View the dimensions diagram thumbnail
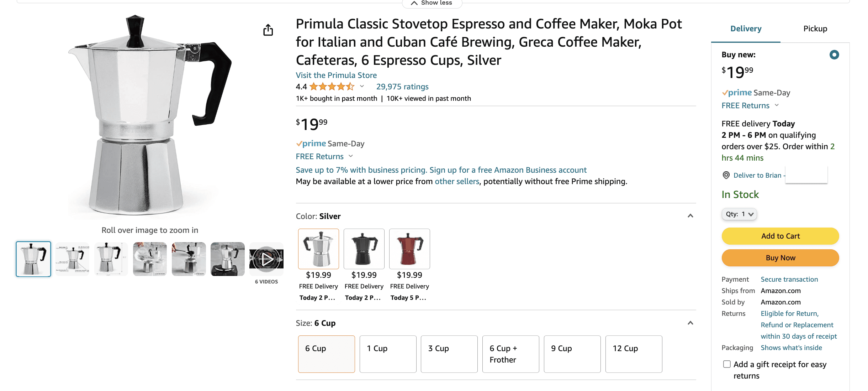Image resolution: width=868 pixels, height=391 pixels. (111, 259)
